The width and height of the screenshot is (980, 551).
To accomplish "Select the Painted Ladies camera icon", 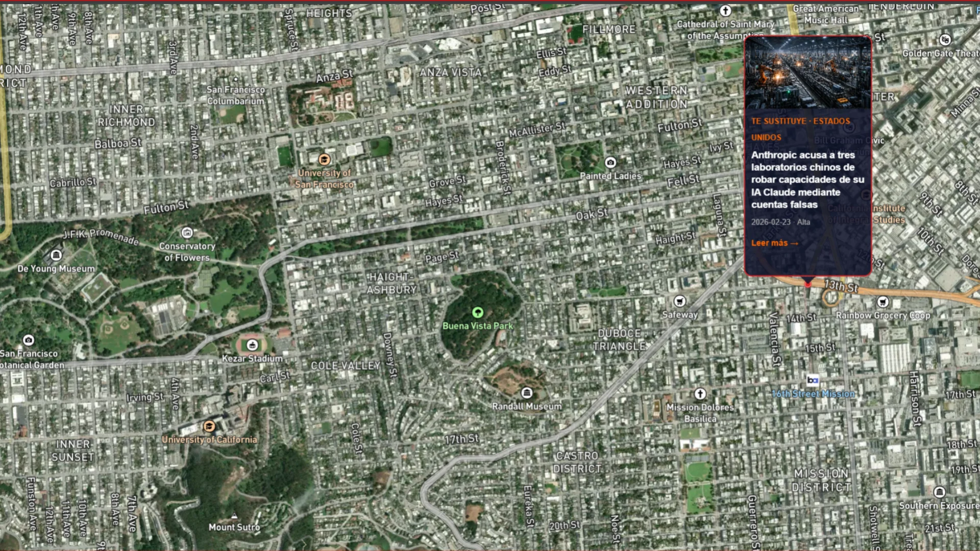I will click(x=610, y=163).
